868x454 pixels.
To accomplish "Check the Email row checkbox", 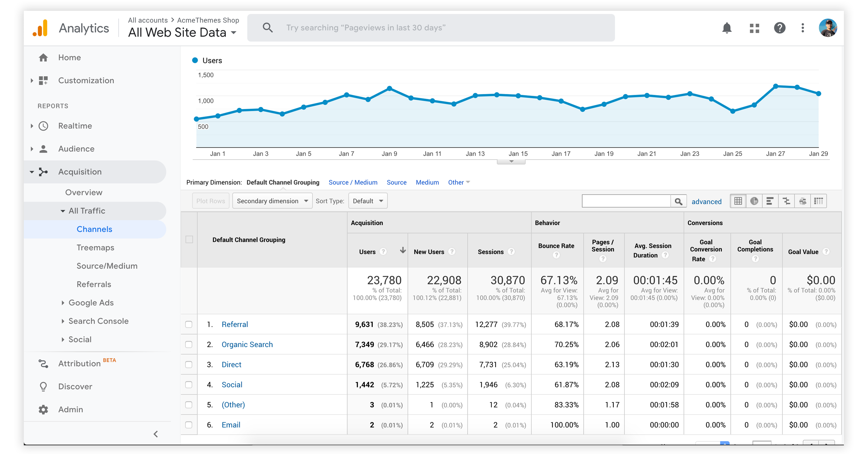I will pos(189,425).
